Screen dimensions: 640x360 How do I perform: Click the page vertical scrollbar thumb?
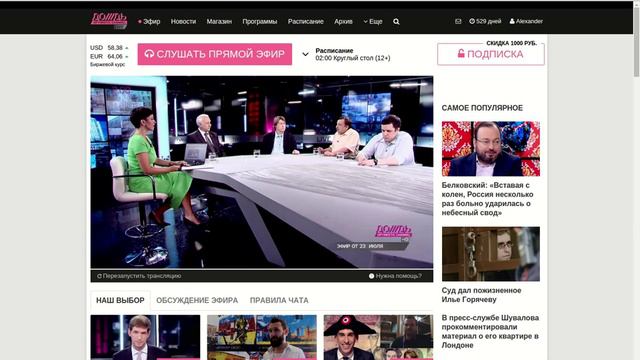(636, 41)
